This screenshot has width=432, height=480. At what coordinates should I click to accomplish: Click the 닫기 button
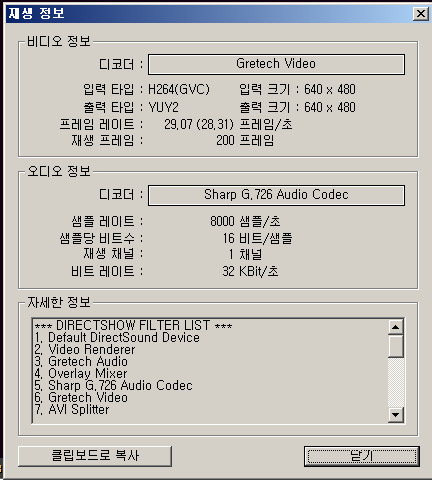(362, 456)
